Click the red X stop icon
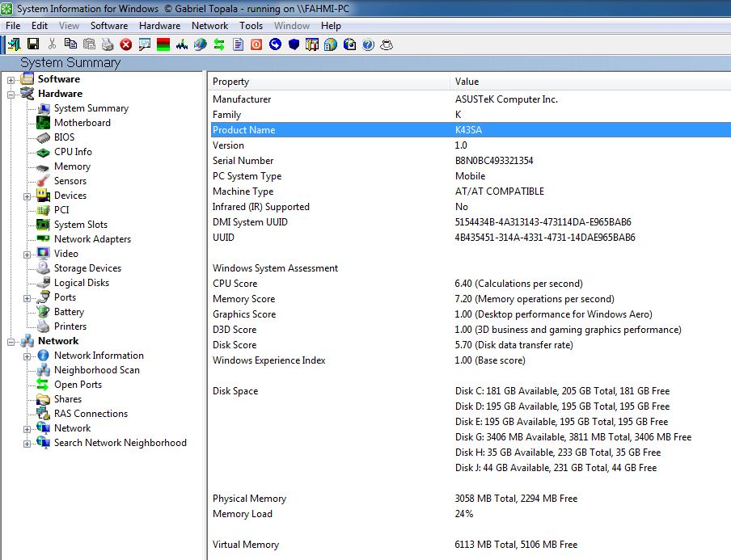Screen dimensions: 731x560 [126, 44]
